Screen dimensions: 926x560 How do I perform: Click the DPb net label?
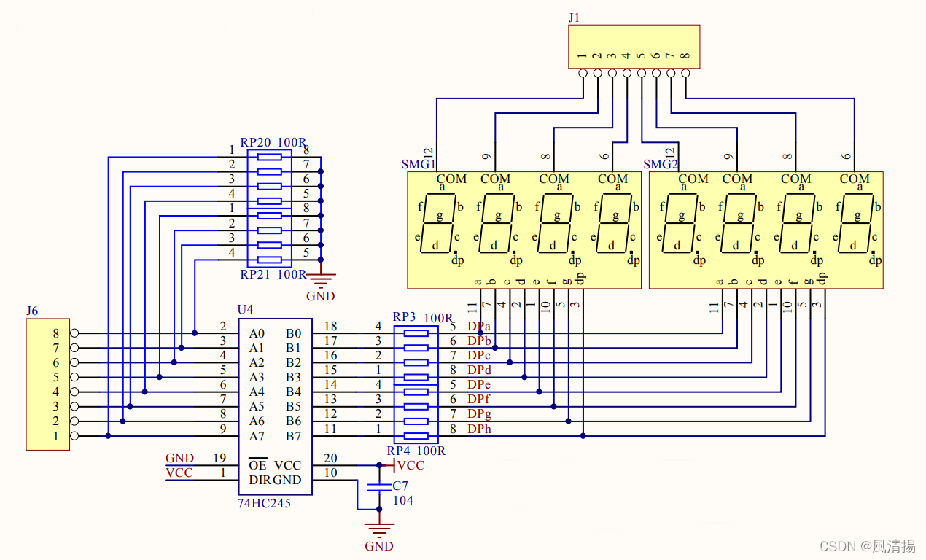pos(479,341)
